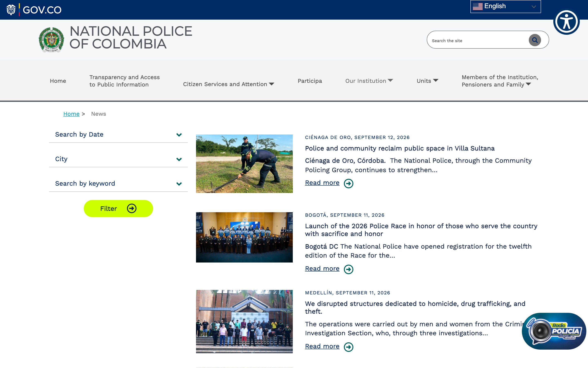Read more about Villa Sultana public space
The image size is (588, 368).
click(322, 183)
